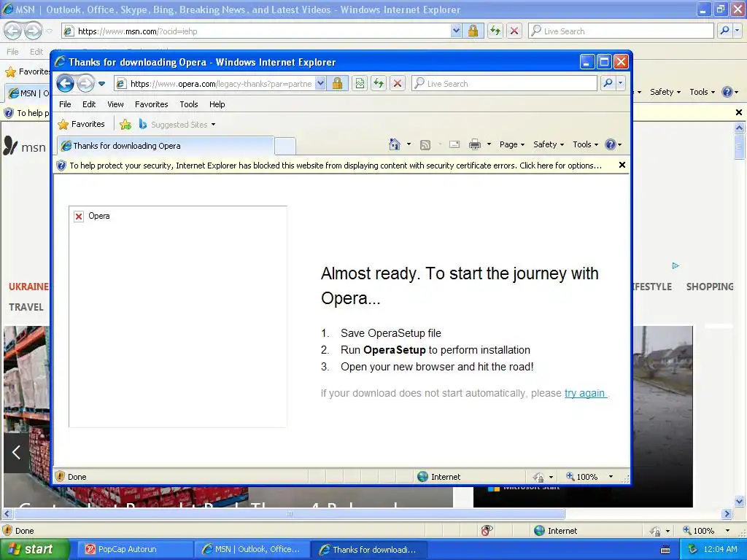
Task: Open Tools dropdown in Opera window toolbar
Action: [585, 144]
